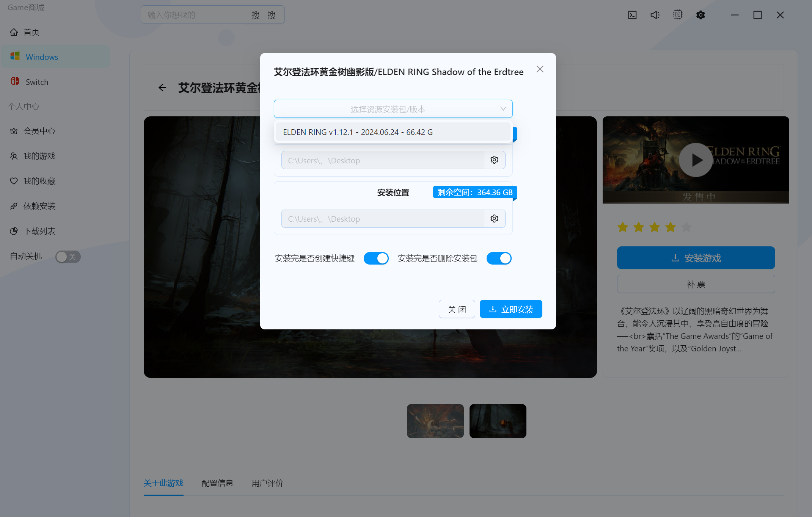Switch to 配置信息 tab

pyautogui.click(x=217, y=483)
